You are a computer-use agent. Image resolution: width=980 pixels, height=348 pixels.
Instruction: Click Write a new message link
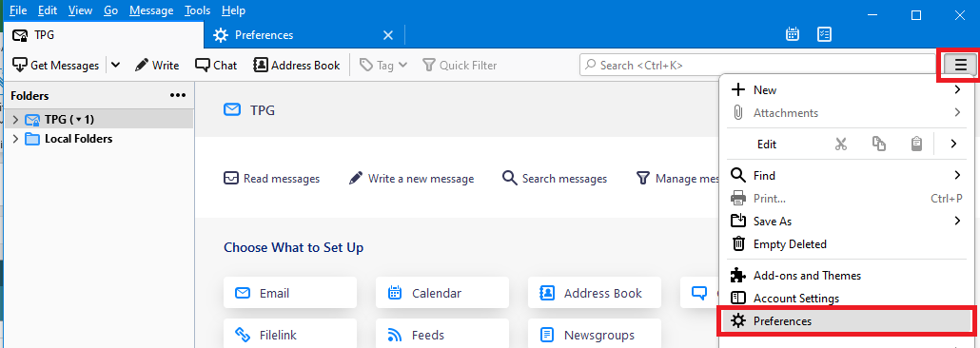click(x=411, y=179)
